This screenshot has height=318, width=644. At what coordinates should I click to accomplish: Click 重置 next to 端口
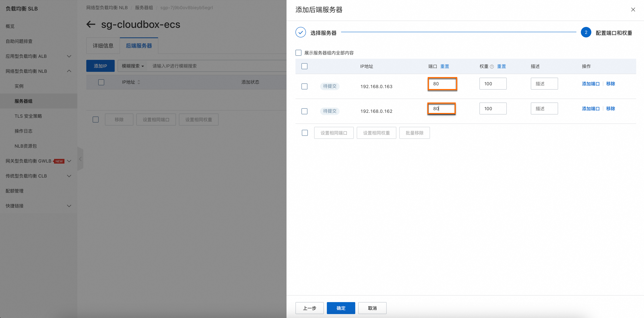pos(445,66)
